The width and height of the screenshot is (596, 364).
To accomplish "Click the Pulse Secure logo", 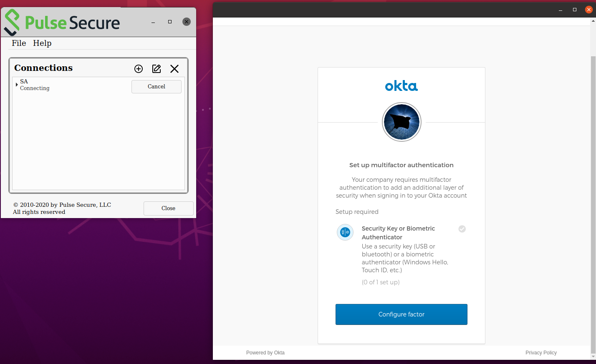I will pos(62,23).
